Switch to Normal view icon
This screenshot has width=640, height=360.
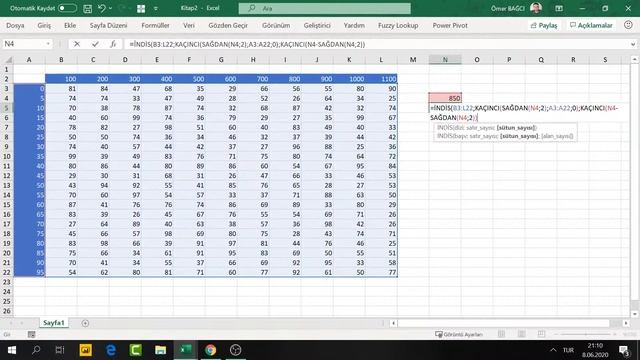(x=501, y=334)
